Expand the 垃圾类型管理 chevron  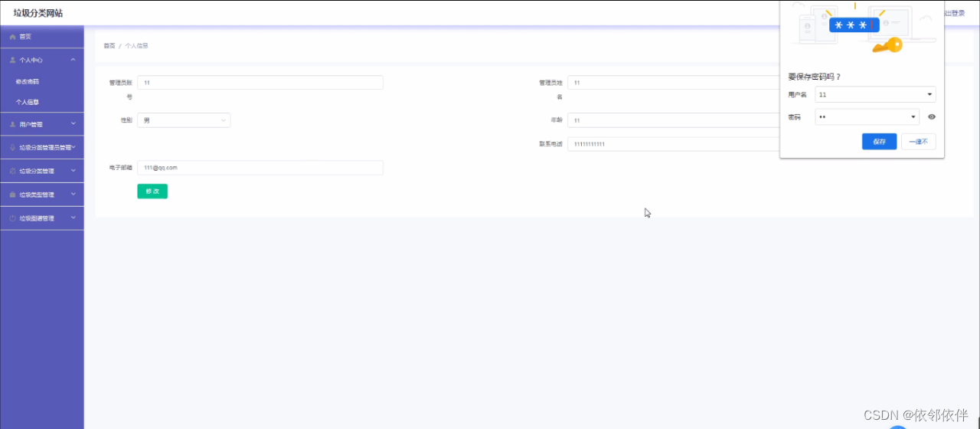pyautogui.click(x=73, y=195)
